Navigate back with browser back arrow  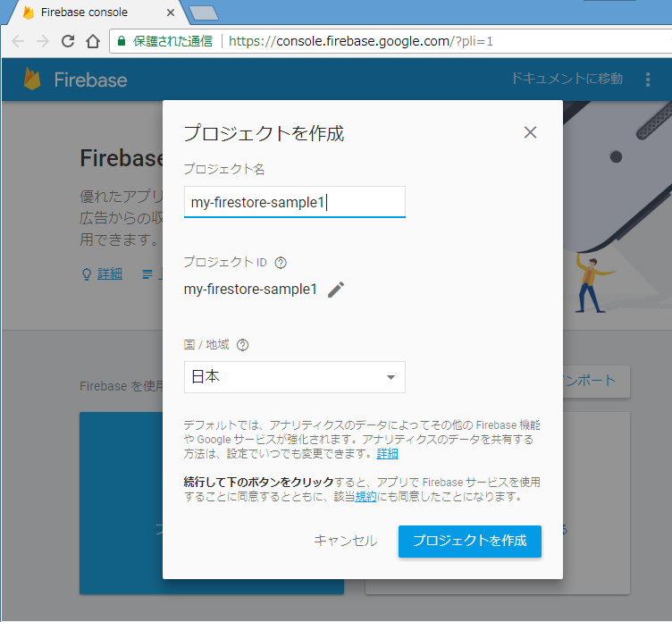[18, 42]
